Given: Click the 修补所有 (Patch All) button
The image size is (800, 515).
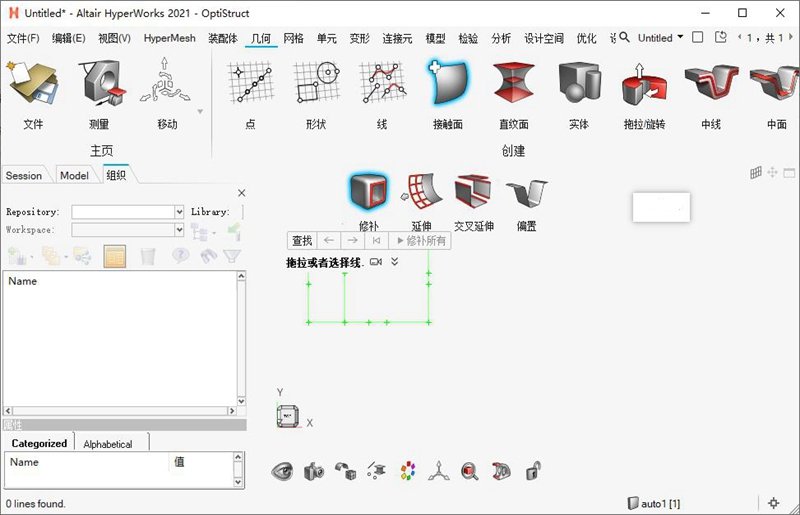Looking at the screenshot, I should [420, 240].
